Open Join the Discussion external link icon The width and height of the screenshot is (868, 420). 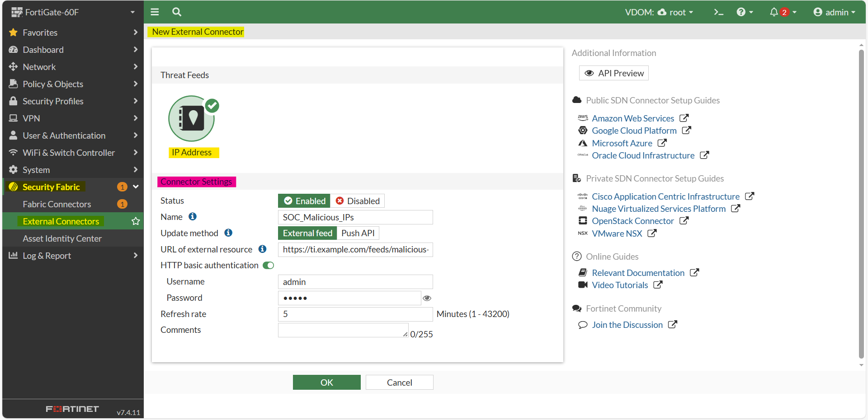click(673, 325)
